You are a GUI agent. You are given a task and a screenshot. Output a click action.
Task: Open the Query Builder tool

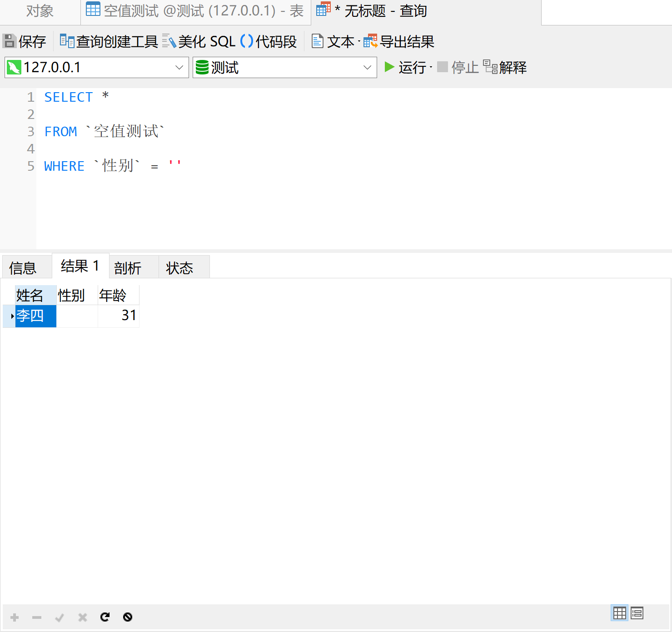point(67,41)
